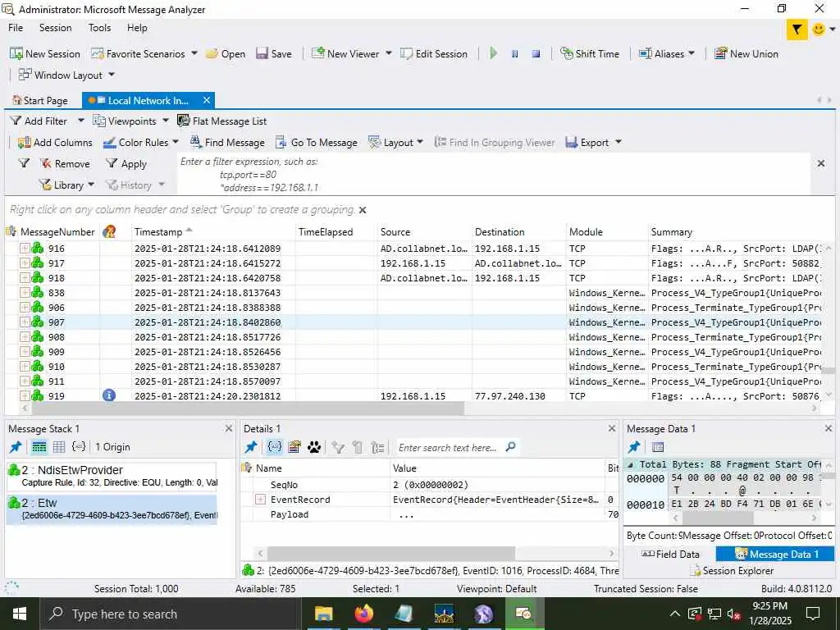Dismiss the grouping hint with its X

pyautogui.click(x=363, y=210)
